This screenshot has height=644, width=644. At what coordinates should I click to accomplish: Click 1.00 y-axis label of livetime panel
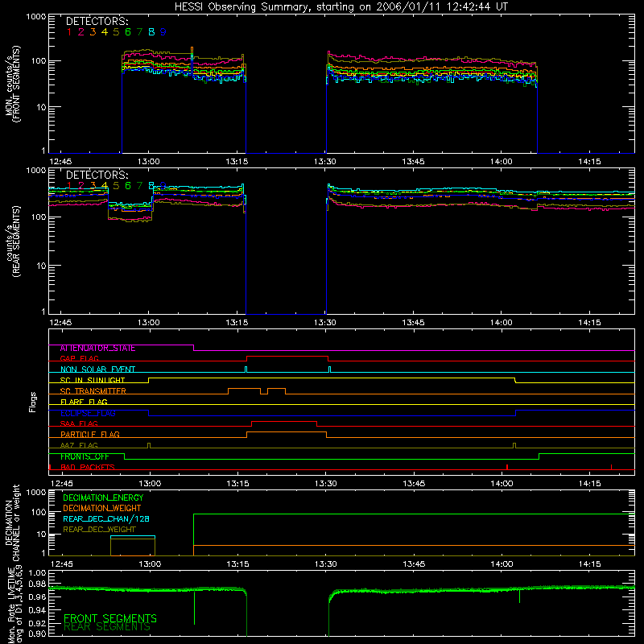click(37, 573)
